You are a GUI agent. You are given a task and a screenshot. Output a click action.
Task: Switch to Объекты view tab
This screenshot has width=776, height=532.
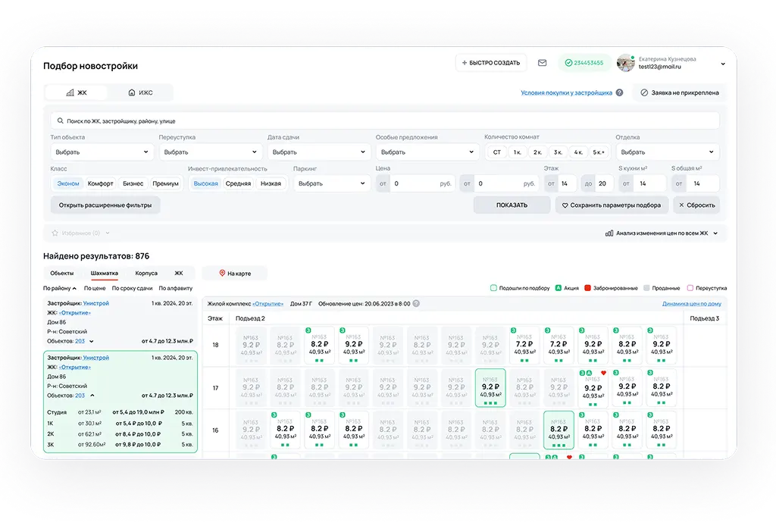pyautogui.click(x=62, y=273)
